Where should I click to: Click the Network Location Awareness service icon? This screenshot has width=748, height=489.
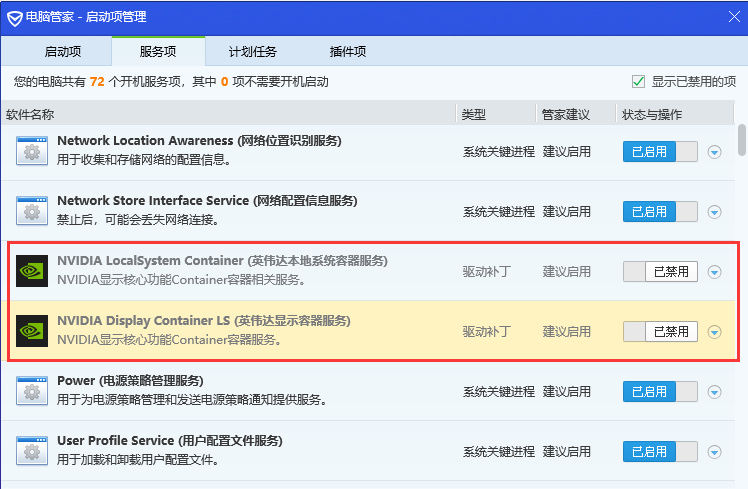tap(32, 151)
